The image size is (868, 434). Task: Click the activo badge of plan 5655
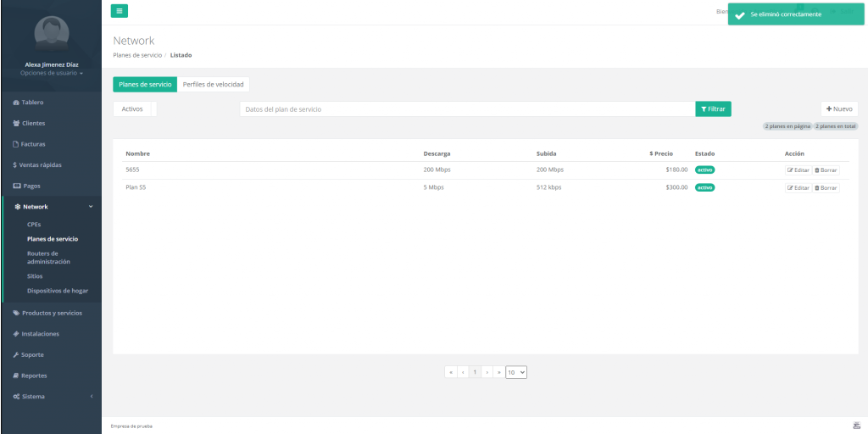pos(704,170)
